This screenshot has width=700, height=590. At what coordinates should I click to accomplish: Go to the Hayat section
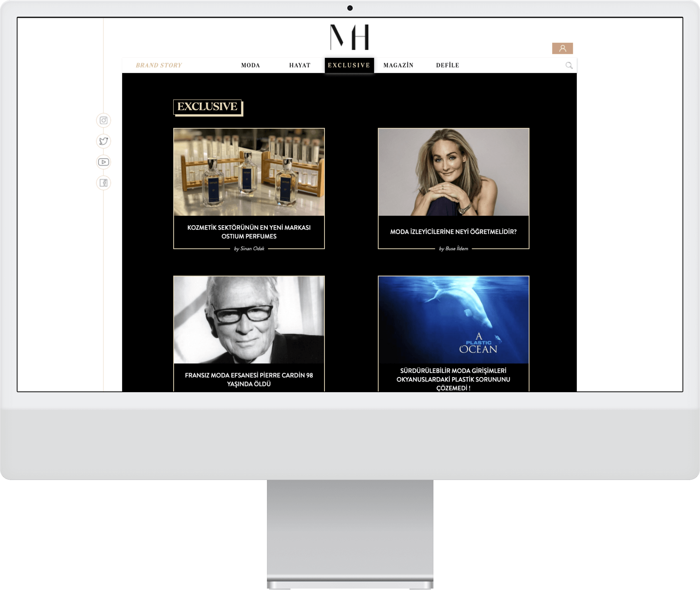300,65
